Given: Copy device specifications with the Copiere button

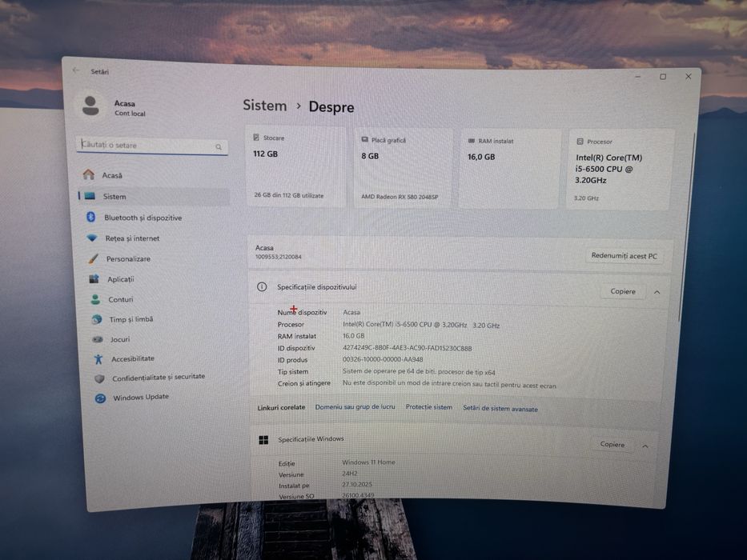Looking at the screenshot, I should (623, 291).
